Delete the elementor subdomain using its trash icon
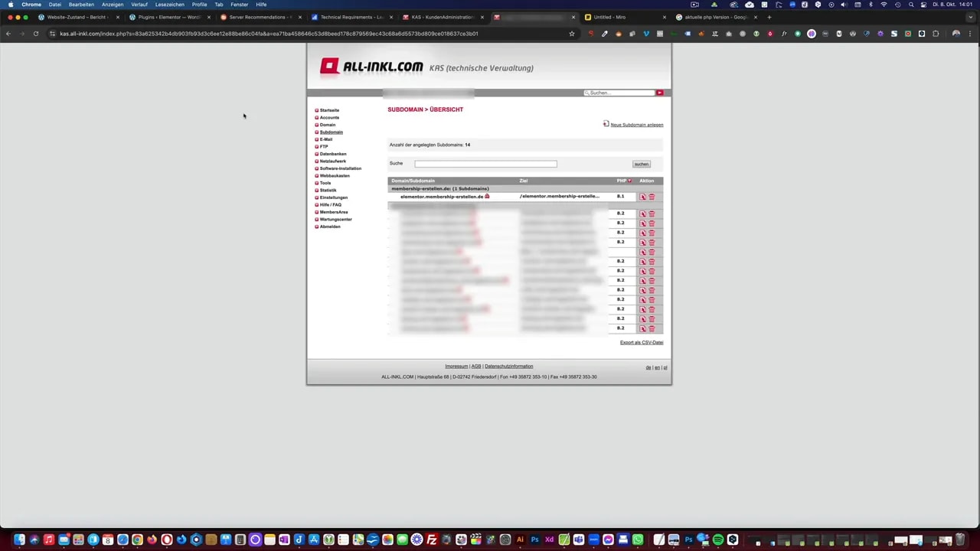The image size is (980, 551). 652,197
